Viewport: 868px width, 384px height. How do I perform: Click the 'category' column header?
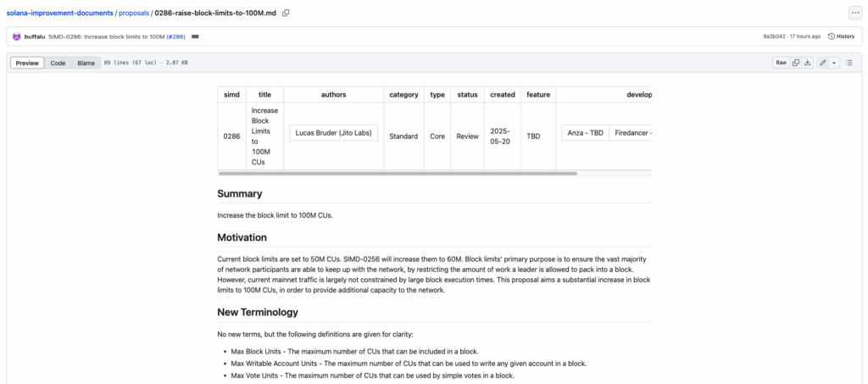point(404,95)
